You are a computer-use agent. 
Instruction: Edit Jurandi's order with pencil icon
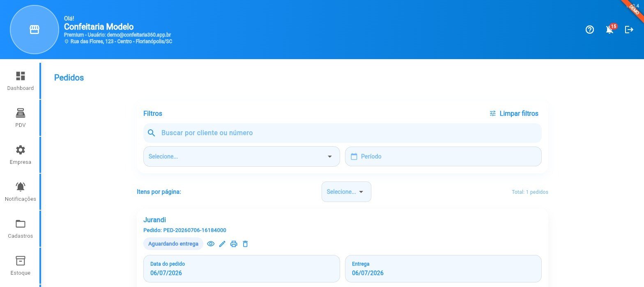tap(222, 244)
